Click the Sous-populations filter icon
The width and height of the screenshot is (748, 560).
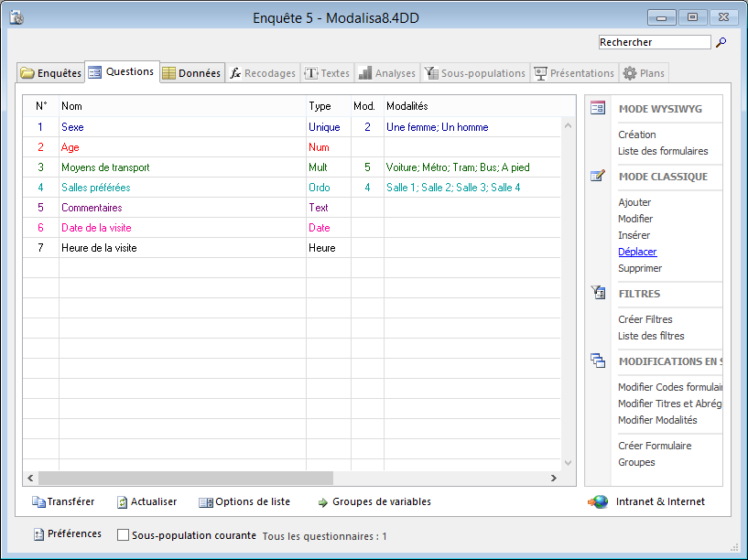[431, 73]
